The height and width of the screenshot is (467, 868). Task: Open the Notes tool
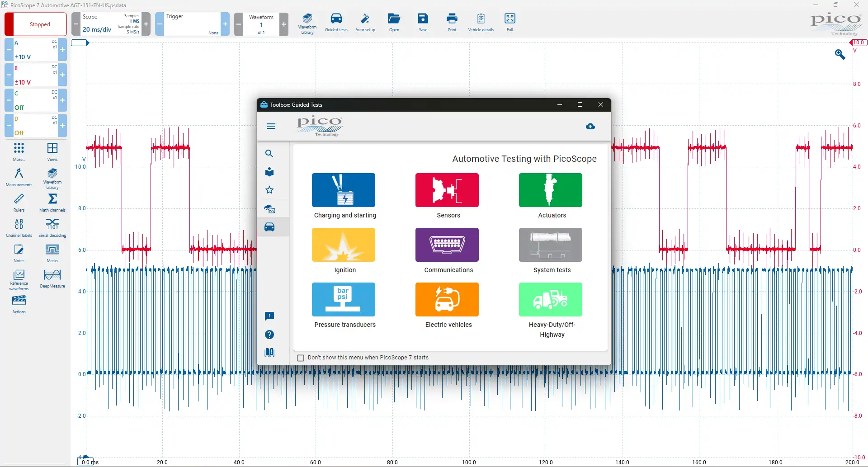19,253
